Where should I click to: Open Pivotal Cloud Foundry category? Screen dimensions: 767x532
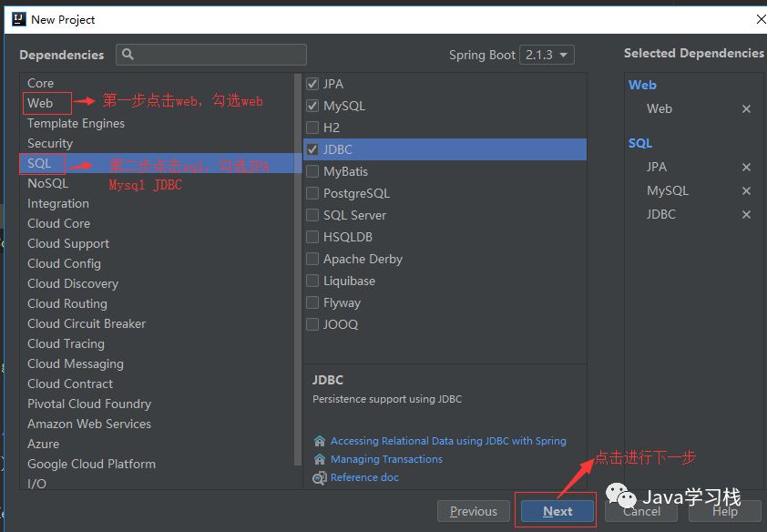pyautogui.click(x=89, y=404)
